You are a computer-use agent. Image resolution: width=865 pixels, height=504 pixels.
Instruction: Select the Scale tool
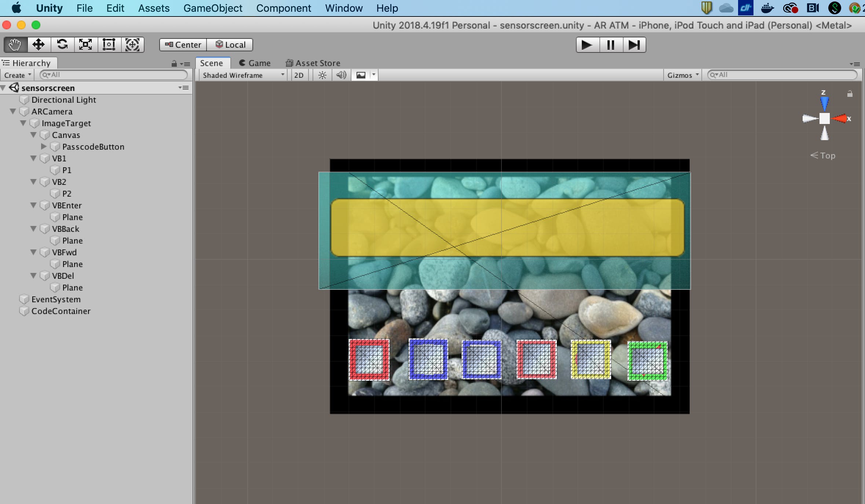[86, 45]
